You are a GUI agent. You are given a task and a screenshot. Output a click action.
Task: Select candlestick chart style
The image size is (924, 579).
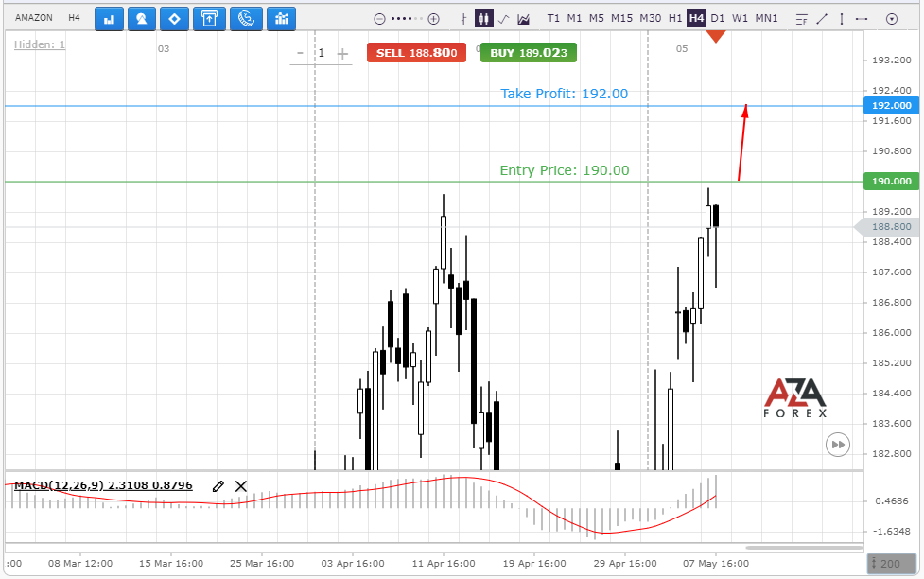(x=483, y=19)
